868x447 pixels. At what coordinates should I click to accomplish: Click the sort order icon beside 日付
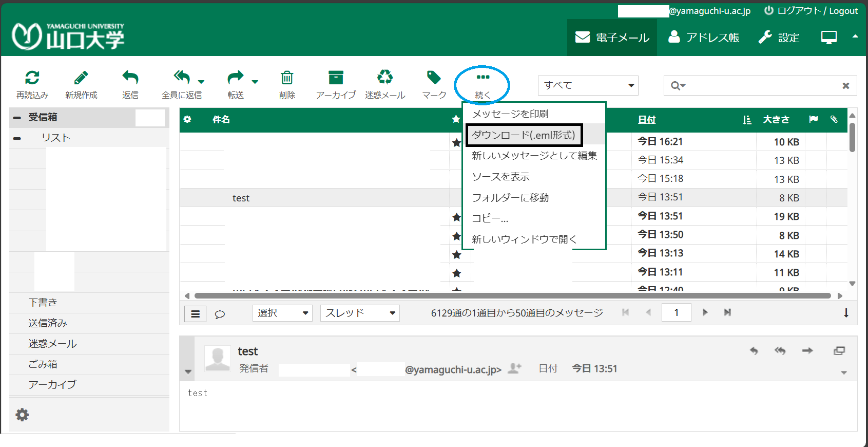747,120
